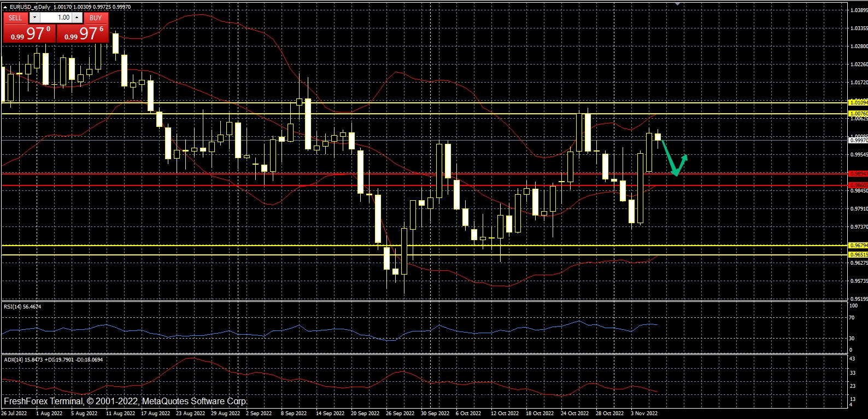Image resolution: width=868 pixels, height=419 pixels.
Task: Select the yellow 0.96794 price level label
Action: coord(858,246)
